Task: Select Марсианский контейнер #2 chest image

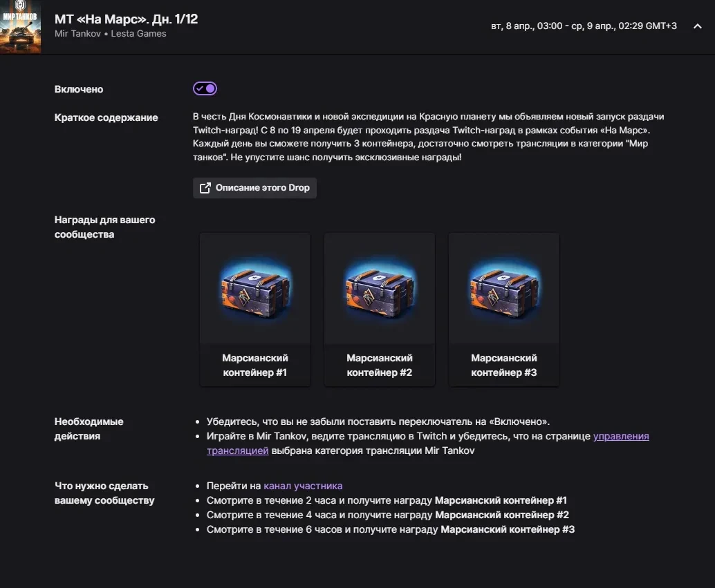Action: click(x=380, y=288)
